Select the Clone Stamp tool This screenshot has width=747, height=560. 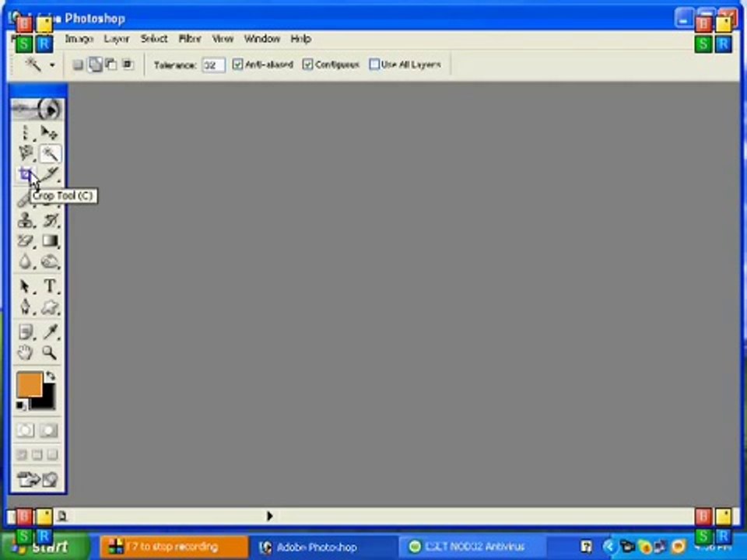click(x=26, y=220)
